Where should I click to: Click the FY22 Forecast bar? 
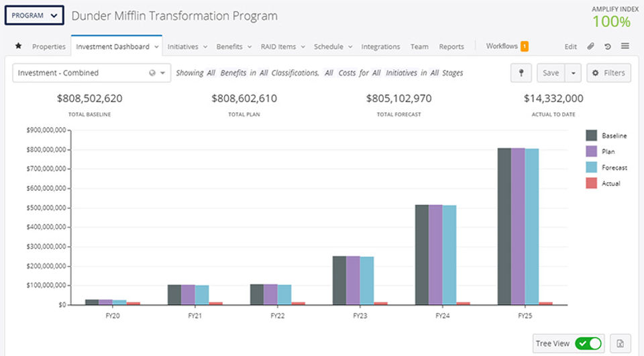(284, 295)
